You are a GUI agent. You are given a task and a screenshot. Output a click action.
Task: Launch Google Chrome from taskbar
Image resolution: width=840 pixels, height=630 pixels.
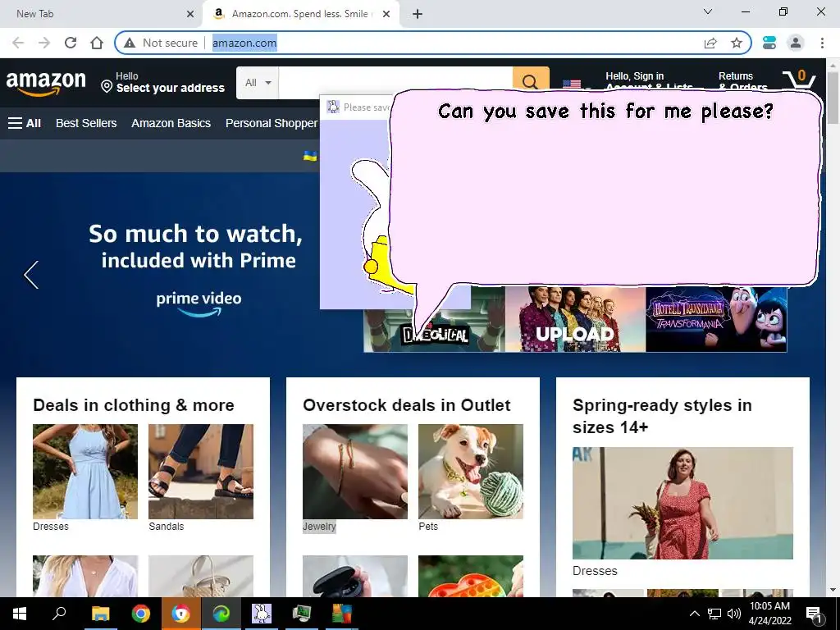[141, 614]
